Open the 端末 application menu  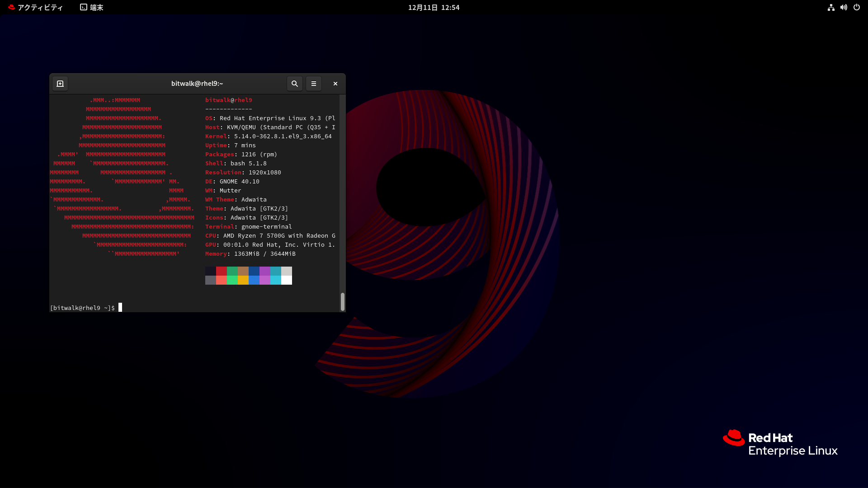tap(92, 7)
